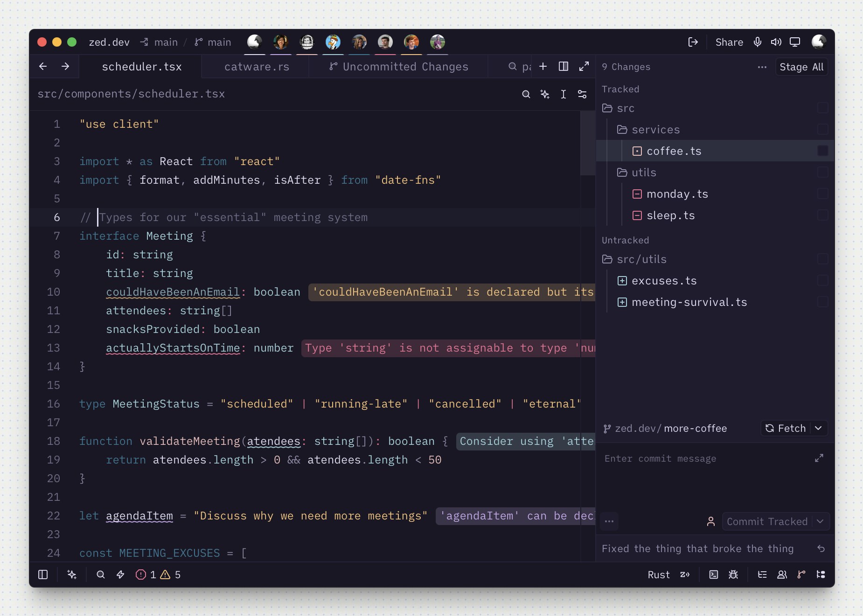
Task: Stage meeting-survival.ts via checkbox
Action: [823, 302]
